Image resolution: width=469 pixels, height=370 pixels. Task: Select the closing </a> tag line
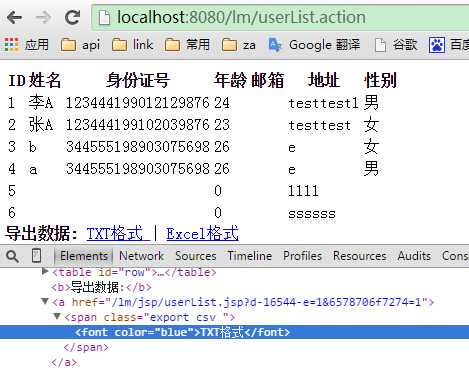click(x=64, y=362)
